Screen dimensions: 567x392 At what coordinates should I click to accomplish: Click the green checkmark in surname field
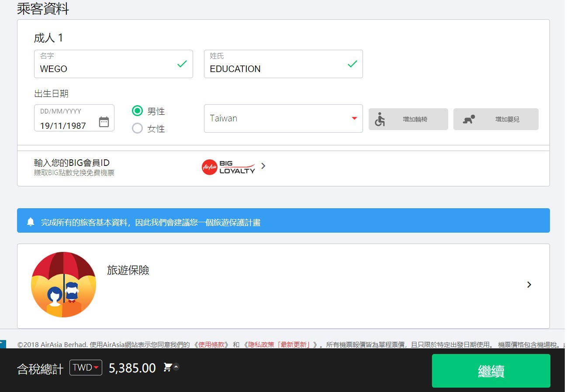(352, 64)
